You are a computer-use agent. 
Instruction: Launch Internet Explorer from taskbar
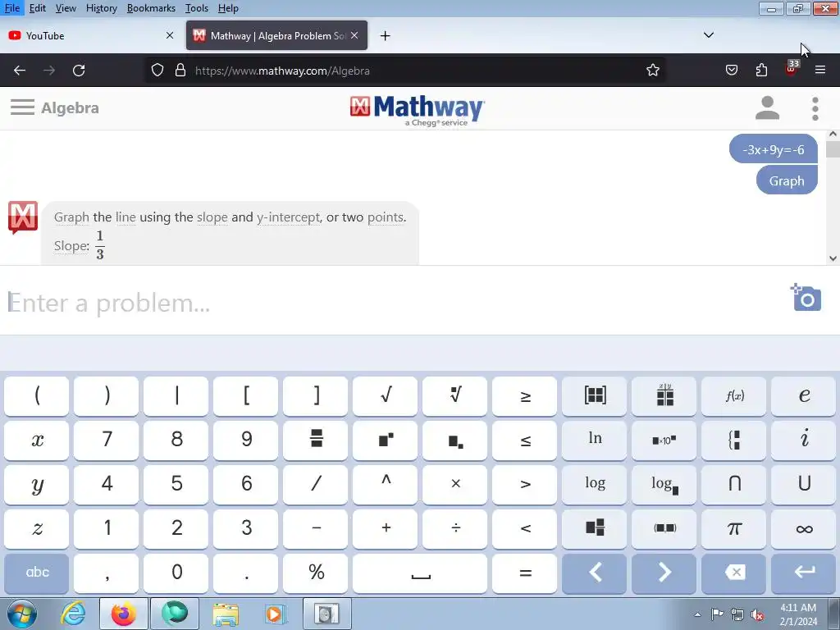(x=72, y=614)
